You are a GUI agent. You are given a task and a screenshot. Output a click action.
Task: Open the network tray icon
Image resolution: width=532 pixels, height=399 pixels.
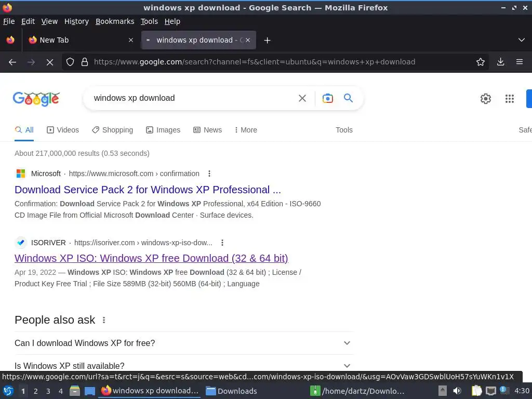(x=490, y=391)
